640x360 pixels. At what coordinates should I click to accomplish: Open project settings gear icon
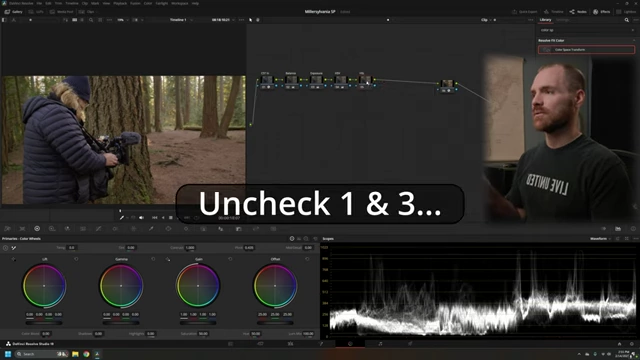click(632, 344)
